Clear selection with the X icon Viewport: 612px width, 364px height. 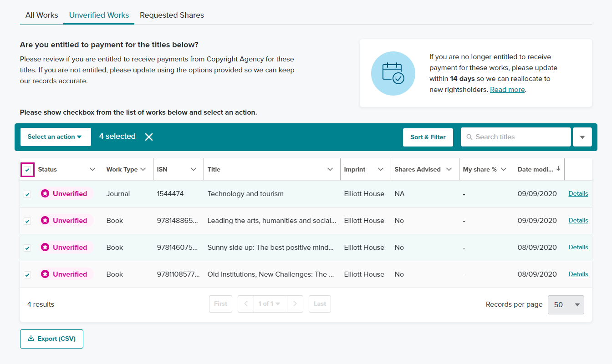[x=149, y=137]
